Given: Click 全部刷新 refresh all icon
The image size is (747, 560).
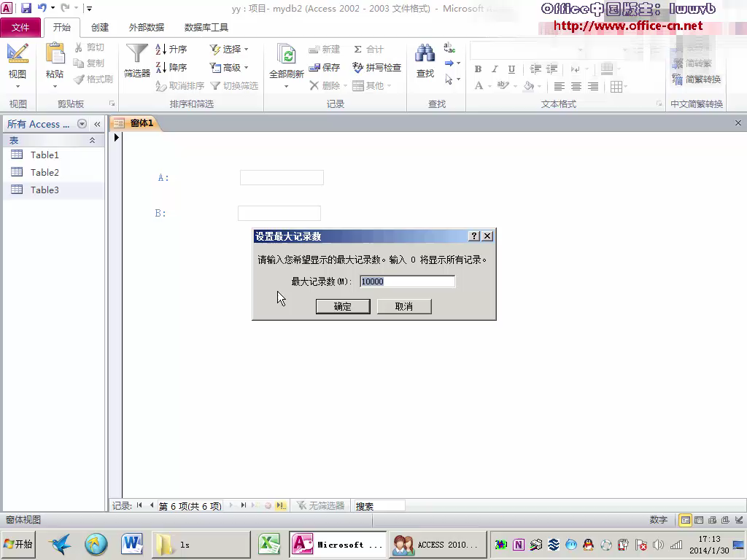Looking at the screenshot, I should 286,54.
